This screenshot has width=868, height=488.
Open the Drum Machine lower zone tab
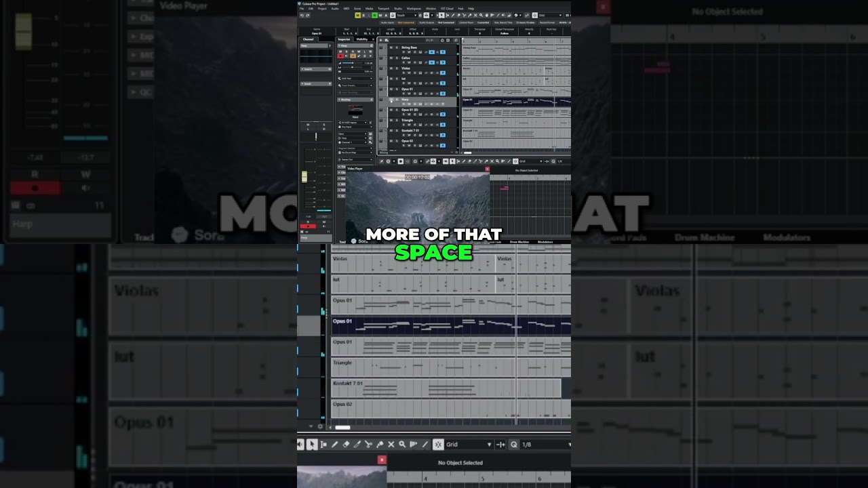point(519,241)
